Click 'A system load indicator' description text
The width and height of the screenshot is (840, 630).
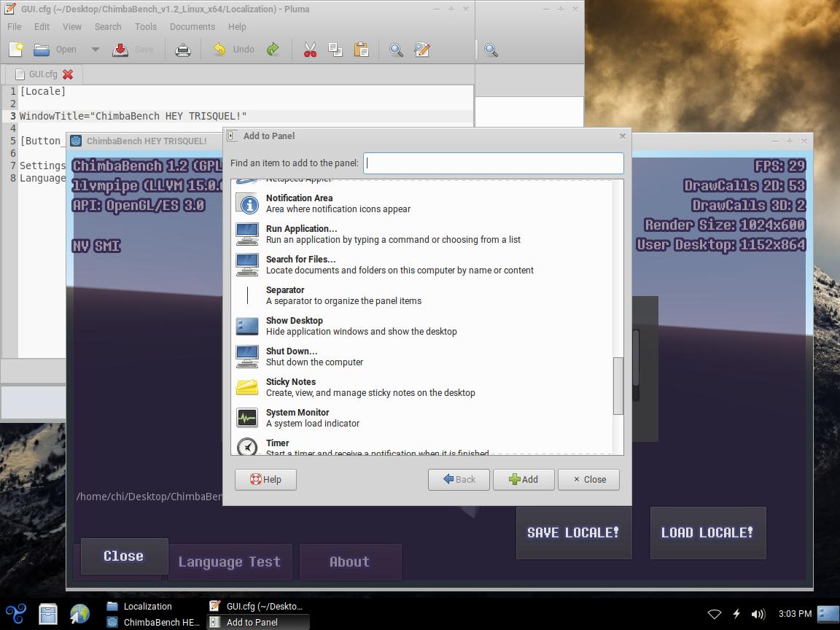click(x=313, y=423)
